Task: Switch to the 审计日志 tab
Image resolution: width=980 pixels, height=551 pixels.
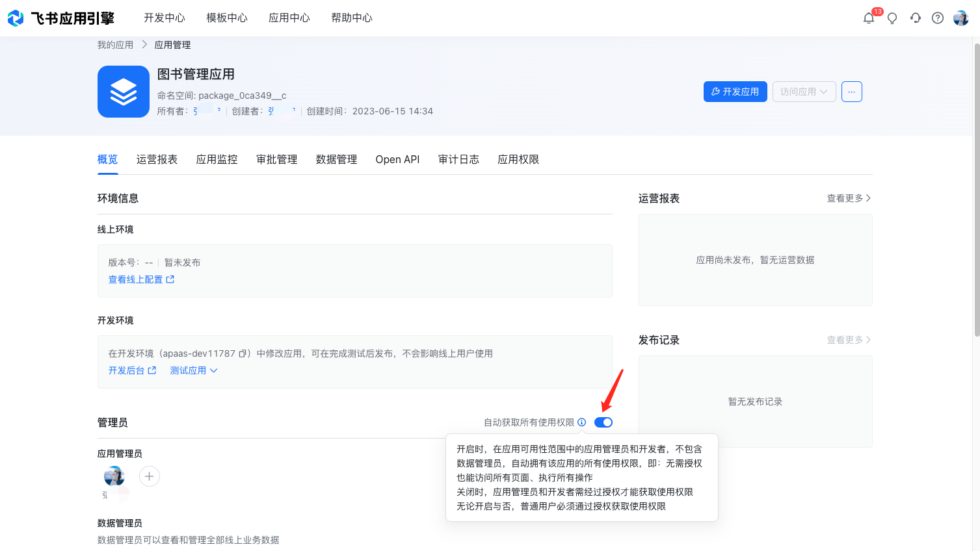Action: click(458, 159)
